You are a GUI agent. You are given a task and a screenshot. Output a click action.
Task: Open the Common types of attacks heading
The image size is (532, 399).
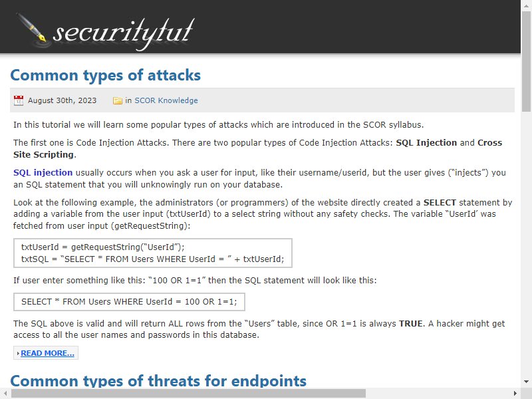(106, 75)
